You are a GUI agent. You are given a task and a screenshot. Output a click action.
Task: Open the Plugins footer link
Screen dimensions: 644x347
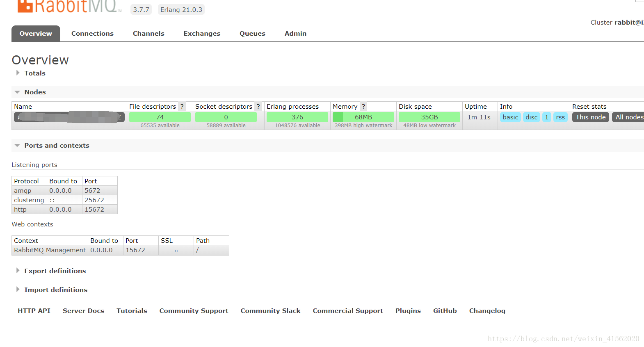click(408, 310)
